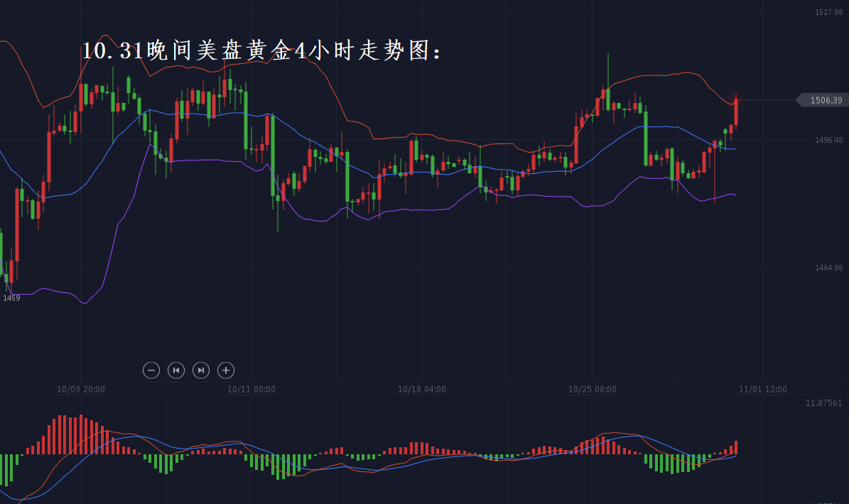Screen dimensions: 849x504
Task: Pick the 10/18 04:00 time axis label
Action: click(422, 389)
